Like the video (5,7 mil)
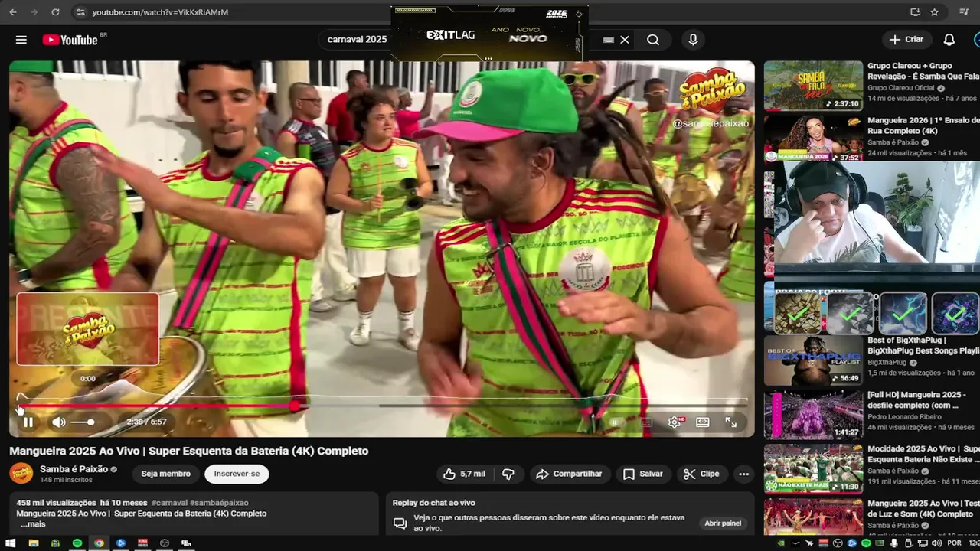980x551 pixels. (x=464, y=474)
